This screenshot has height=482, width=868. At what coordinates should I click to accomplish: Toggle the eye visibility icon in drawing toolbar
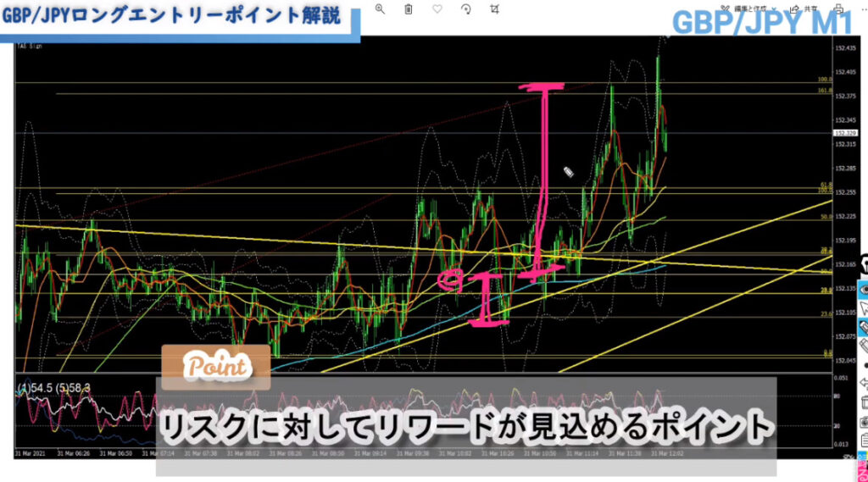point(863,290)
